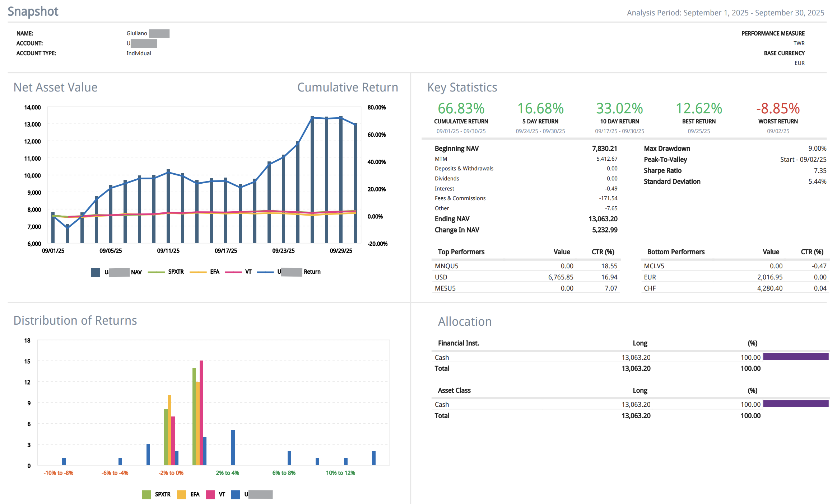The width and height of the screenshot is (837, 504).
Task: Click VT pink square in distribution legend
Action: 210,495
